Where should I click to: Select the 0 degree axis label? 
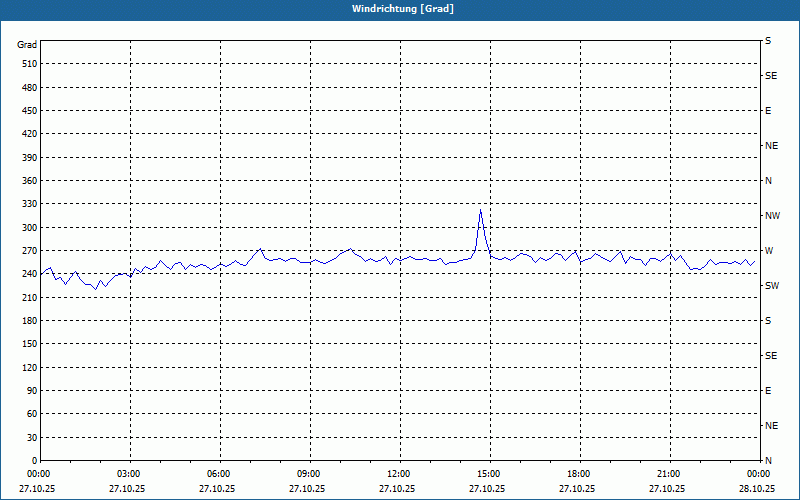[34, 461]
